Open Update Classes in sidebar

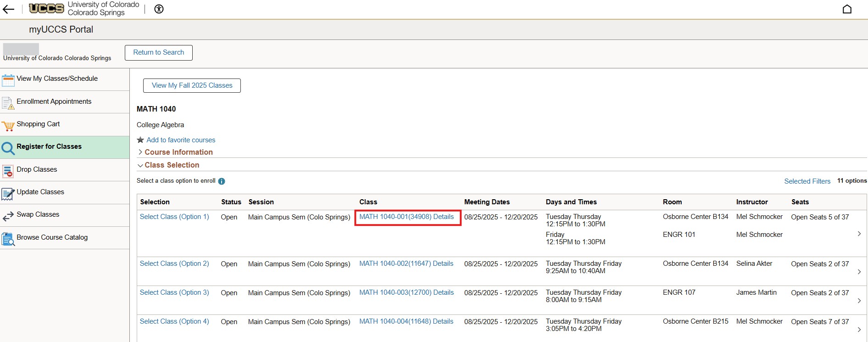click(40, 192)
